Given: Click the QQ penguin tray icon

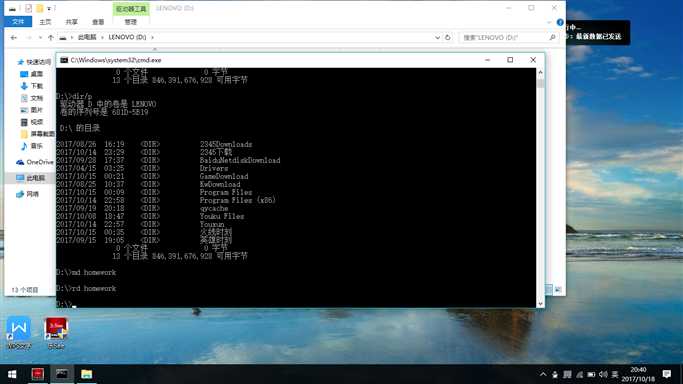Looking at the screenshot, I should 555,374.
